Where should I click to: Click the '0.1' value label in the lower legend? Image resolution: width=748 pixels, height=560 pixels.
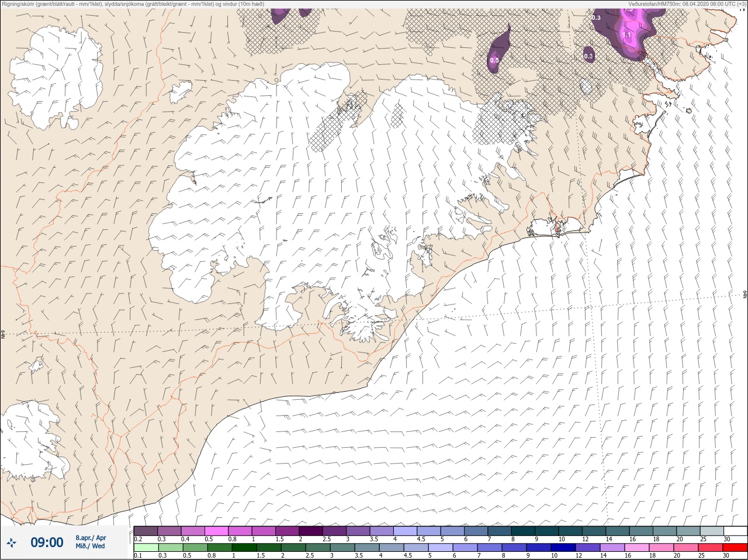click(138, 556)
